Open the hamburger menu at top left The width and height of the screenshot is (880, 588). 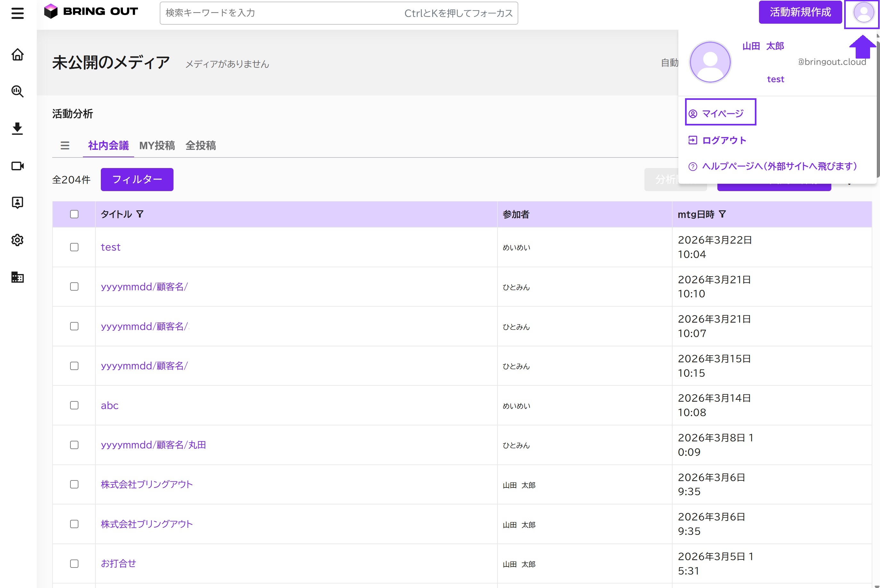pos(17,13)
